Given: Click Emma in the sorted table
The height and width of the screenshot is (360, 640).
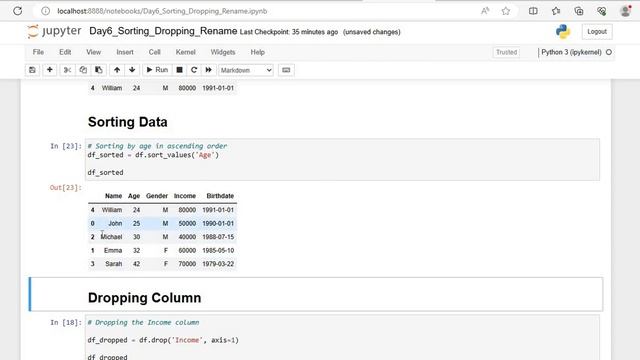Looking at the screenshot, I should pos(113,250).
